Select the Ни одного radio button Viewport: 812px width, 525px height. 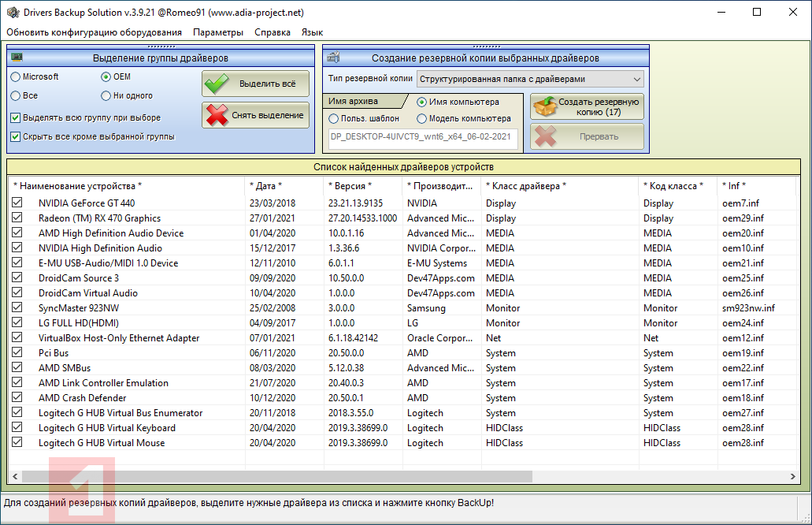coord(106,96)
